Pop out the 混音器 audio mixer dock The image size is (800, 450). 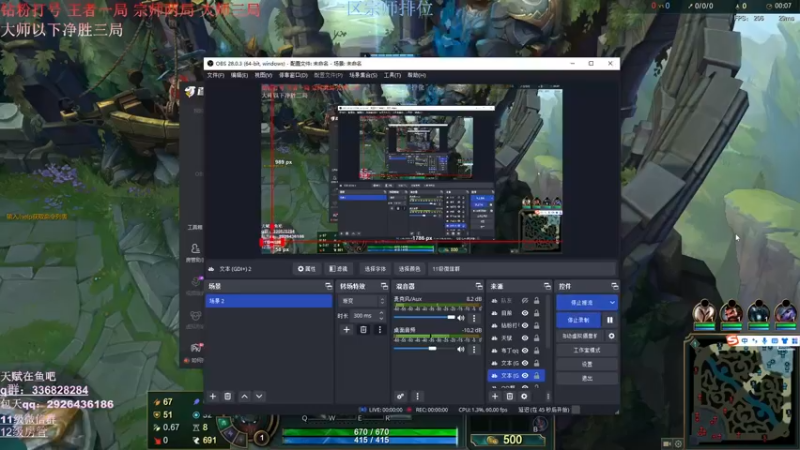click(479, 286)
